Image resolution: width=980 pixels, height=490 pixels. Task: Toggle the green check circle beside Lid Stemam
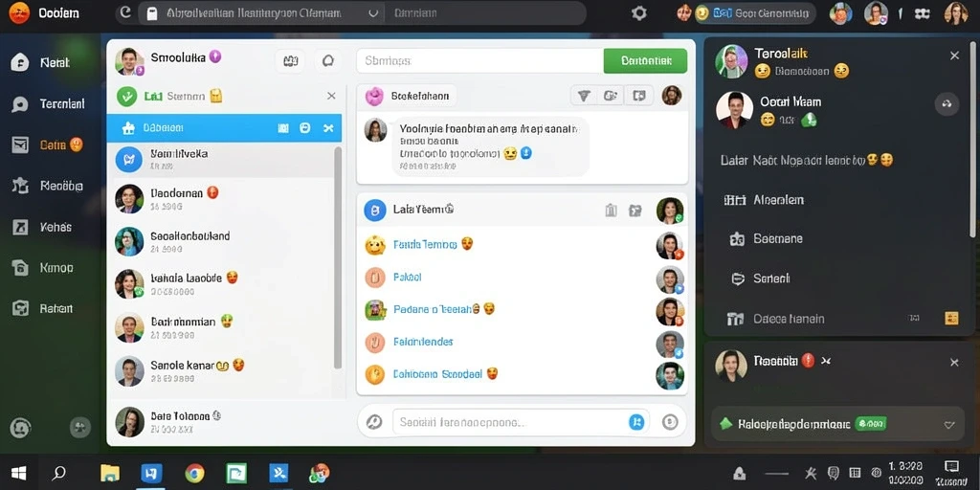(127, 97)
